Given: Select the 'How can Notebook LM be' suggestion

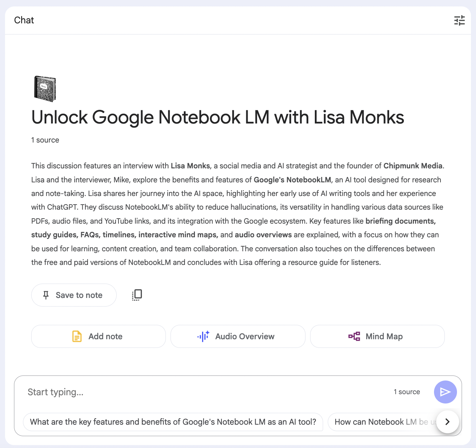Looking at the screenshot, I should 382,422.
